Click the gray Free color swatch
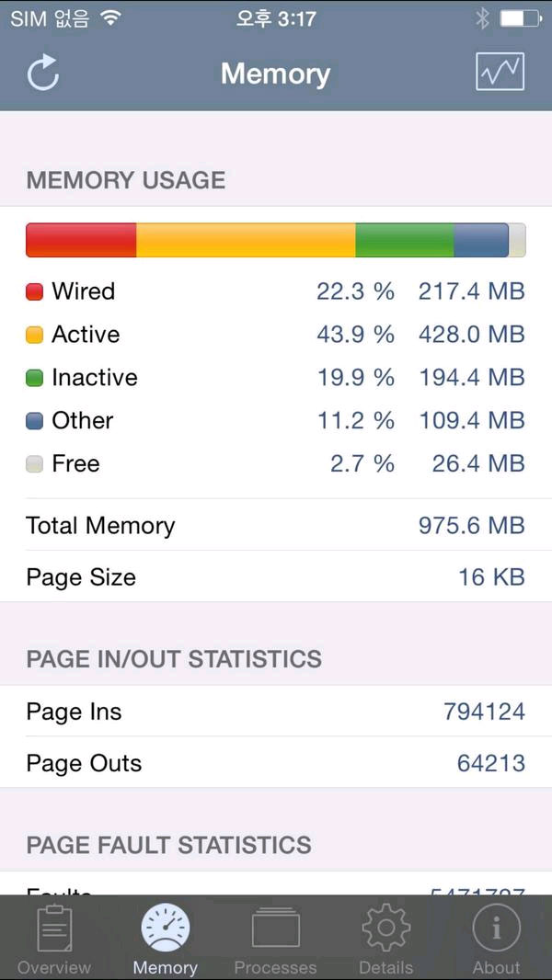The height and width of the screenshot is (980, 552). 35,464
